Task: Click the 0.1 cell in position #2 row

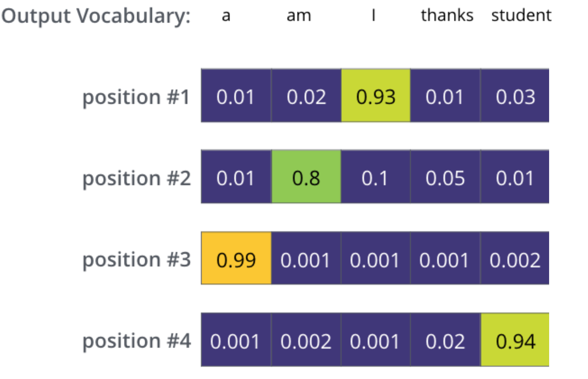Action: click(375, 177)
